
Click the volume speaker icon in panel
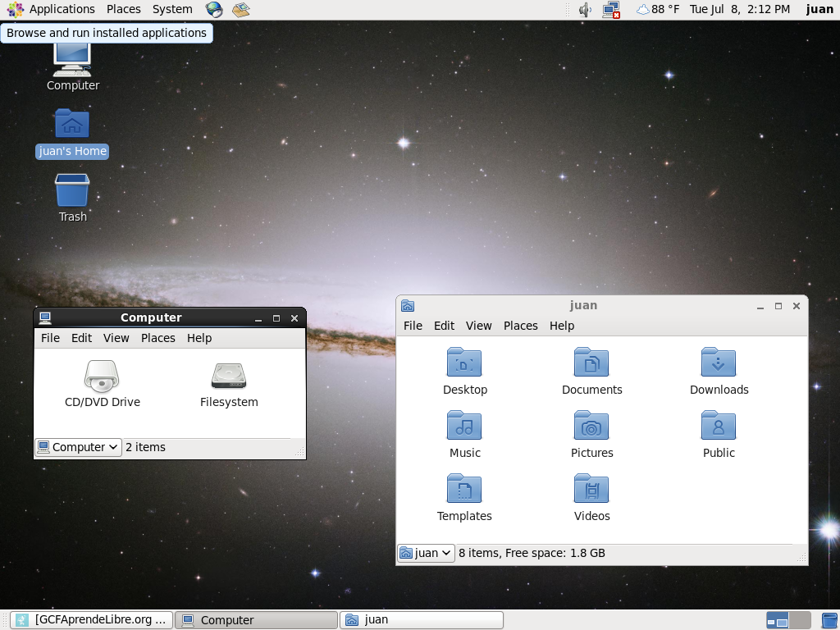585,10
